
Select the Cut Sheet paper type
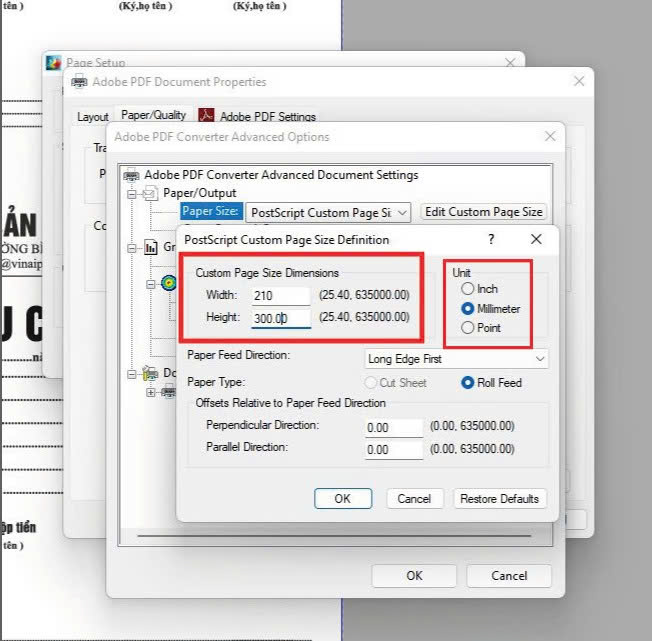coord(370,382)
